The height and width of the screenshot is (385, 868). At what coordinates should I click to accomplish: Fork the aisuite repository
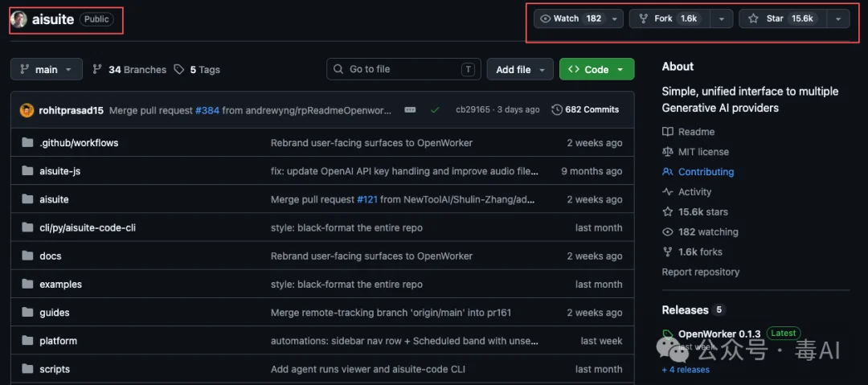tap(669, 18)
